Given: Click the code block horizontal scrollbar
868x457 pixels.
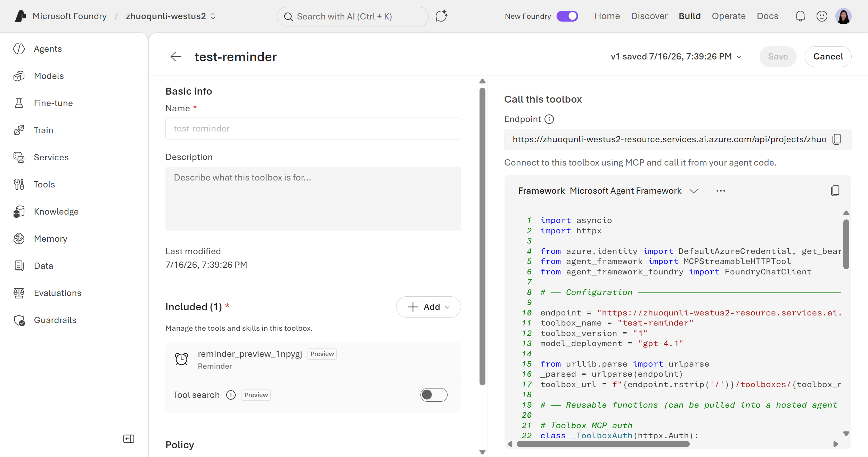Looking at the screenshot, I should point(603,444).
